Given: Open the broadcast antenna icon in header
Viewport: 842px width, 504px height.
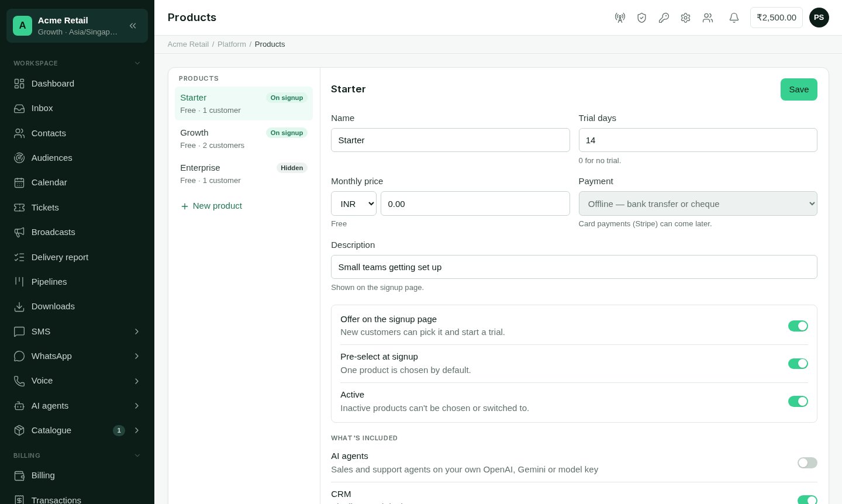Looking at the screenshot, I should tap(620, 18).
